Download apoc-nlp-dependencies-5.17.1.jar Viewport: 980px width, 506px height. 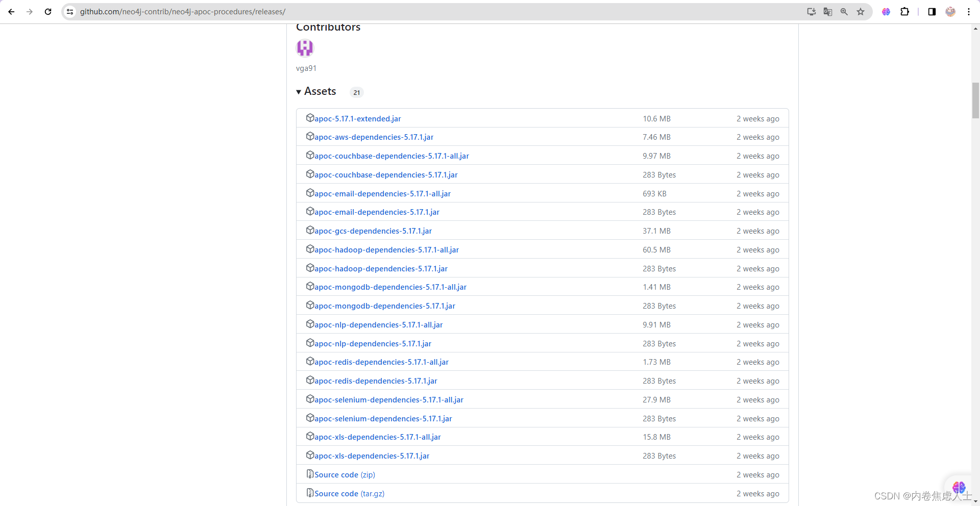point(373,344)
